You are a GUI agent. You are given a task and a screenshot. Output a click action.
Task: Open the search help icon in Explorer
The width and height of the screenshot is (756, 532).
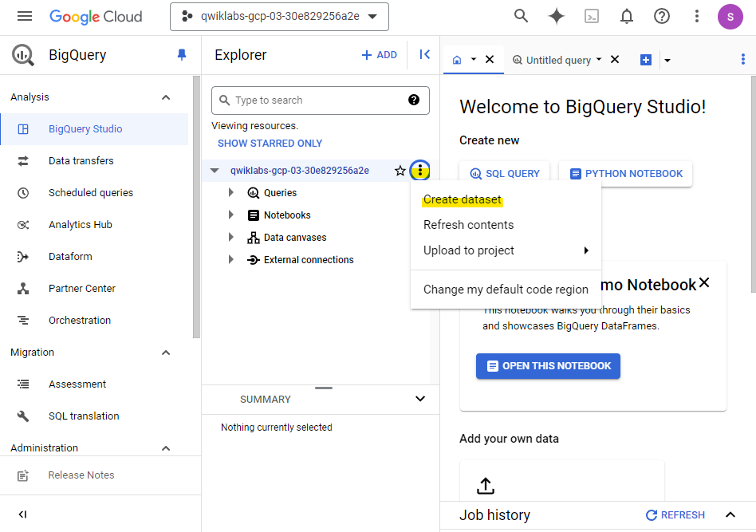[x=414, y=100]
